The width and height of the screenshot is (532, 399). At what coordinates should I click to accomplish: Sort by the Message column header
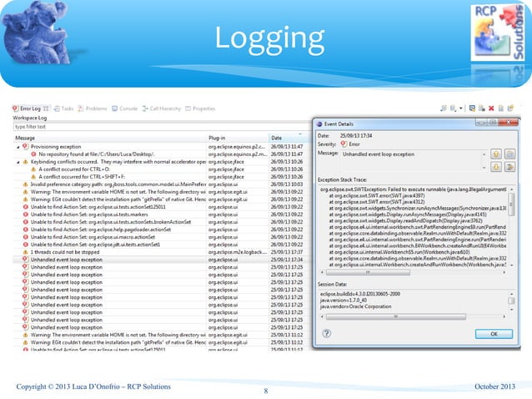pyautogui.click(x=110, y=138)
